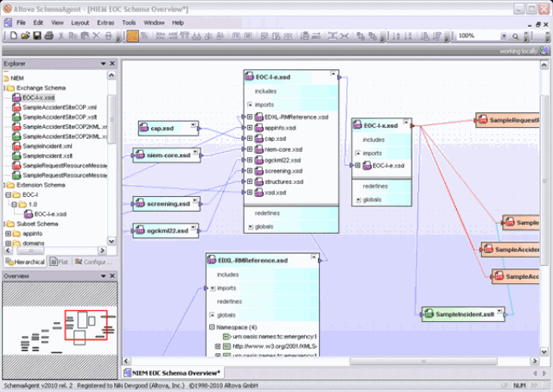Click the Paste clipboard icon
Screen dimensions: 553x392
(85, 35)
